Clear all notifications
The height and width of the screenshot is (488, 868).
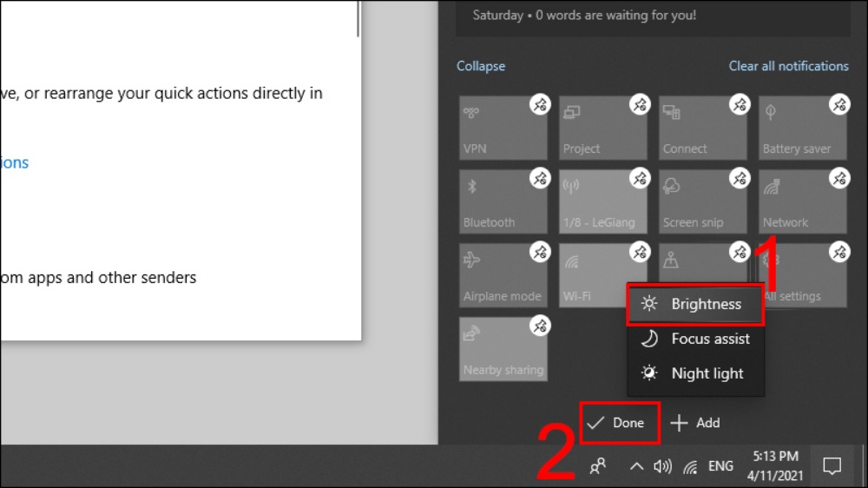(788, 66)
